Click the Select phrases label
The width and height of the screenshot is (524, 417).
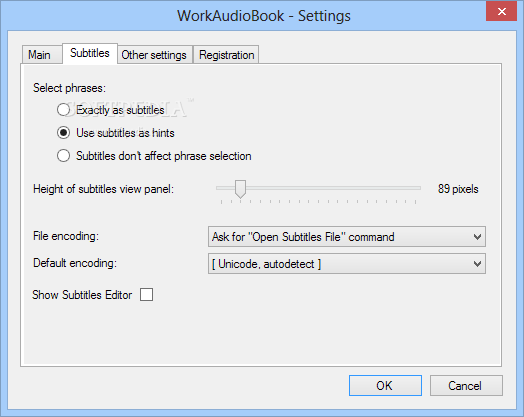69,88
